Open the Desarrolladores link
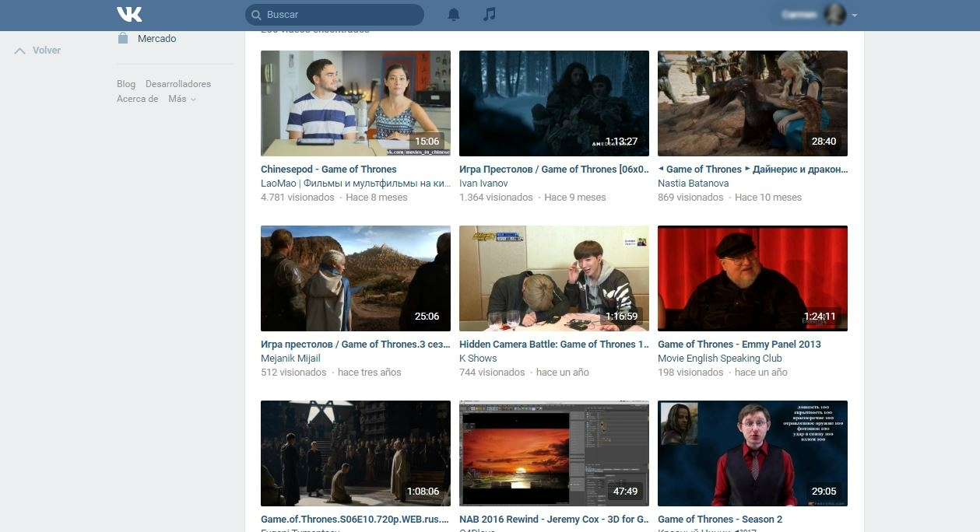 pyautogui.click(x=178, y=84)
